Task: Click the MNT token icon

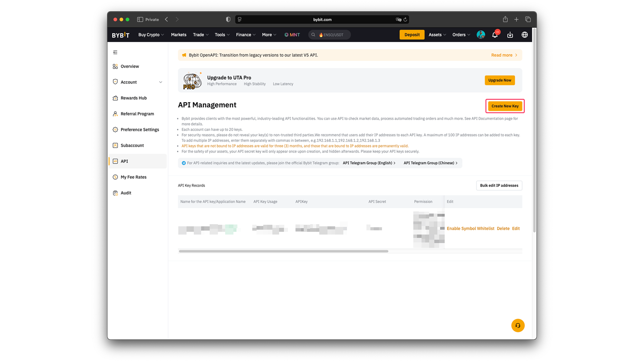Action: 286,35
